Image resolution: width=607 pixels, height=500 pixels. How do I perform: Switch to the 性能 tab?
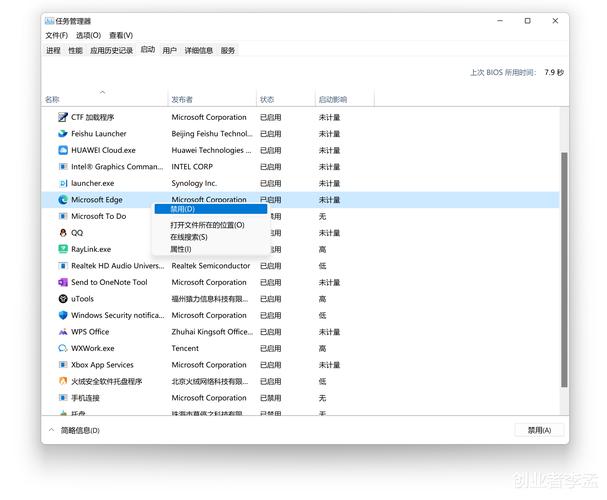(x=75, y=50)
